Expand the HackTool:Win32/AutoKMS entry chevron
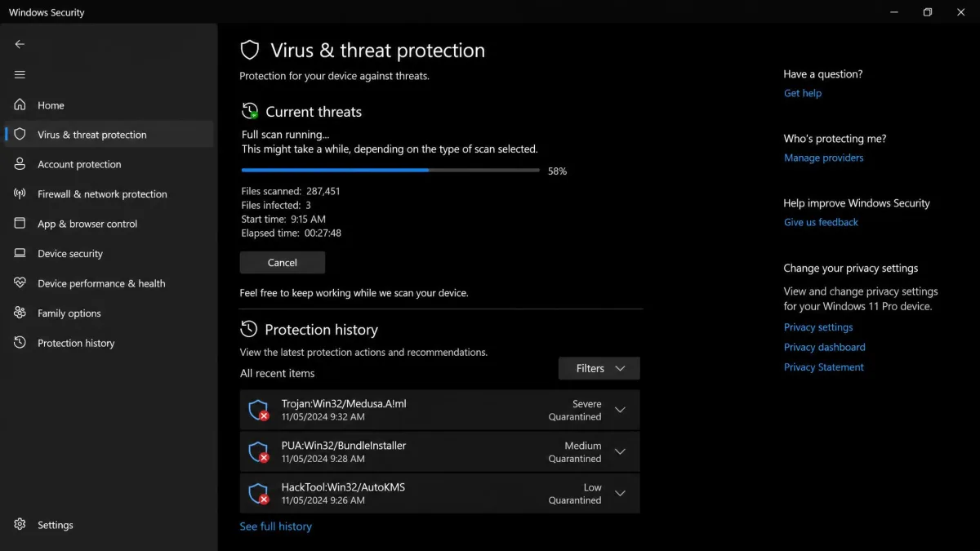This screenshot has width=980, height=551. point(620,493)
